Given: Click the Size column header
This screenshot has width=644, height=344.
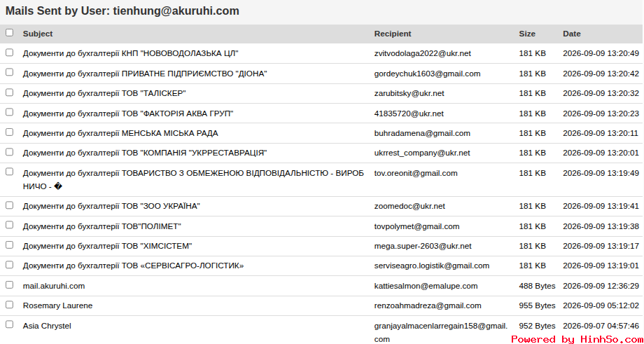Looking at the screenshot, I should (527, 34).
